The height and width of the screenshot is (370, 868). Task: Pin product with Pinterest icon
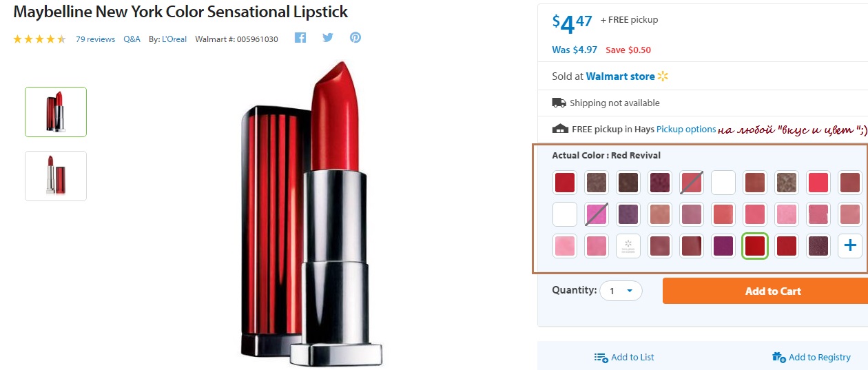[x=355, y=38]
